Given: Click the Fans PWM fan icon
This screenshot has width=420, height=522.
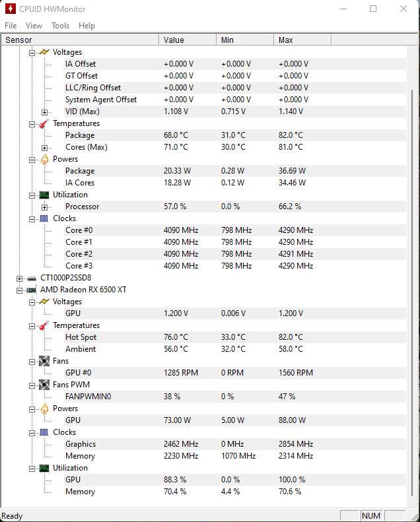Looking at the screenshot, I should pos(44,385).
